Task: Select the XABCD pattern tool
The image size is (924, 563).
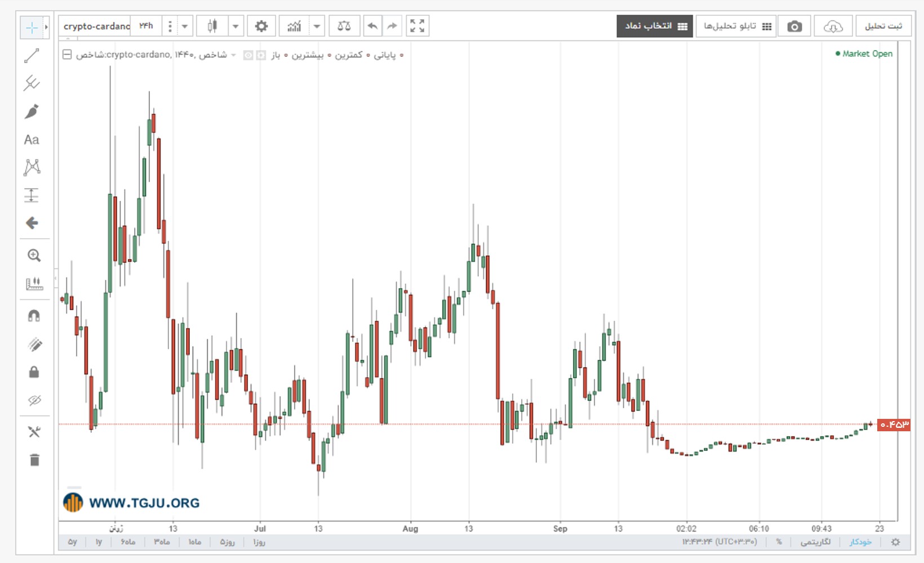Action: click(32, 167)
